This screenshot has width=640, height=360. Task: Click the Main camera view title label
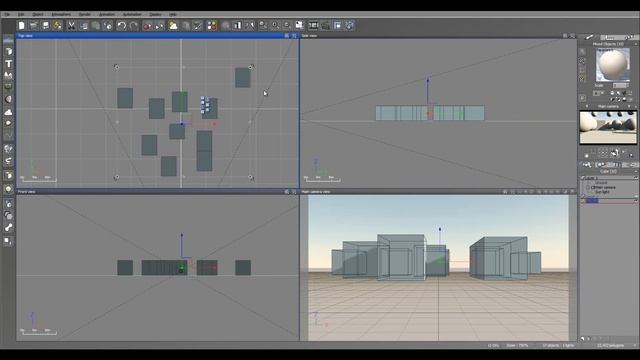click(316, 191)
